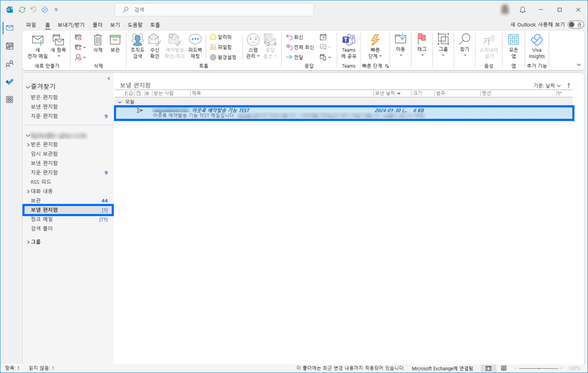The height and width of the screenshot is (373, 588).
Task: Share the message via Teams에 공유
Action: click(348, 47)
